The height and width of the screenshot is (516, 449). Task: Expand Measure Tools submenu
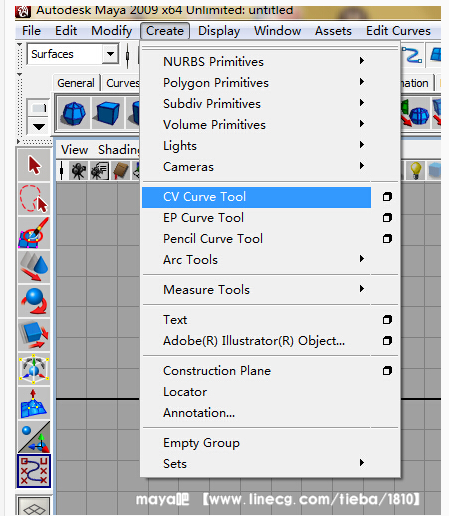(x=256, y=290)
